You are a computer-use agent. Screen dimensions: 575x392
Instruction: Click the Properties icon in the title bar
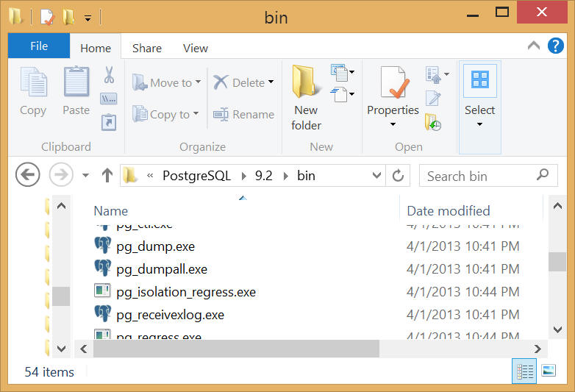click(47, 17)
